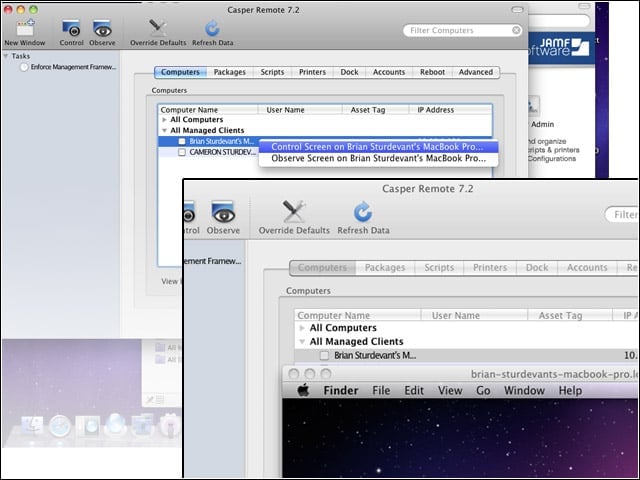Collapse All Managed Clients group in front window
The image size is (640, 480).
(x=302, y=341)
